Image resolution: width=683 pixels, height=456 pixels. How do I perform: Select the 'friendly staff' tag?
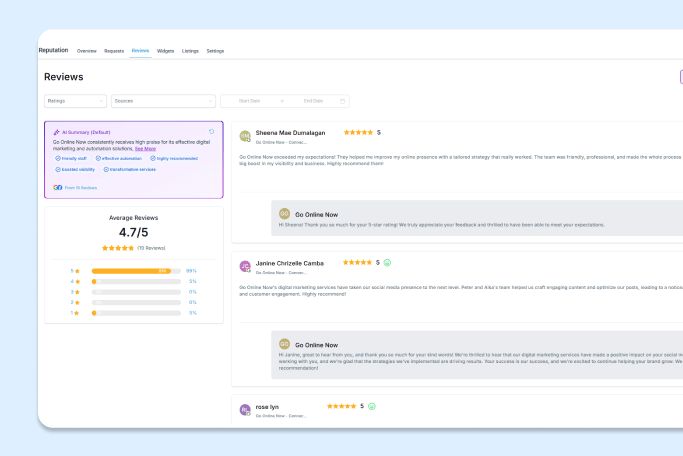click(72, 158)
